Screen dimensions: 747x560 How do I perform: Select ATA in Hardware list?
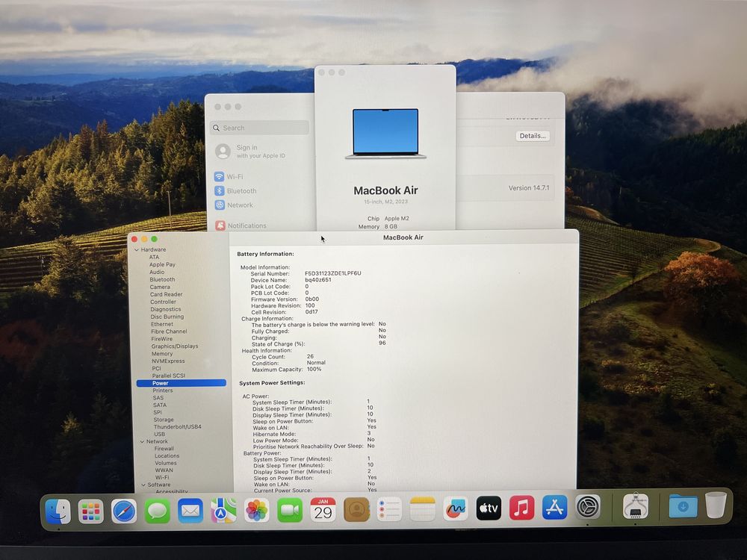point(154,257)
